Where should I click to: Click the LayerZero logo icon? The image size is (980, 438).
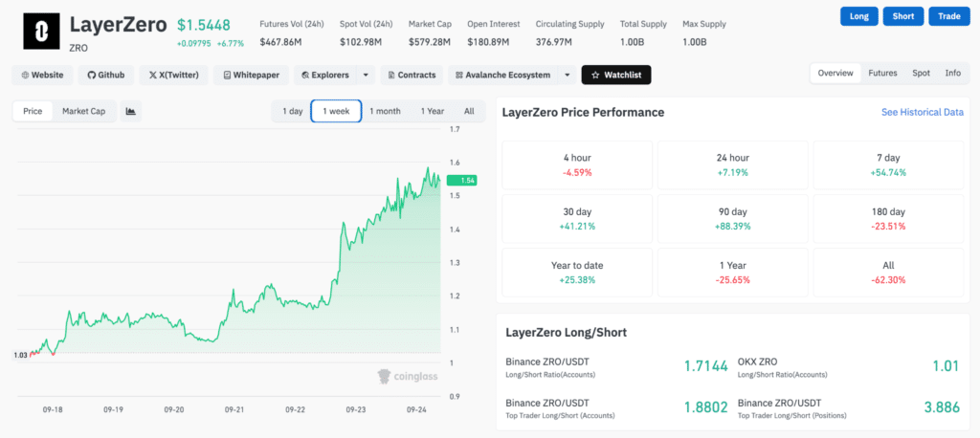pos(42,31)
